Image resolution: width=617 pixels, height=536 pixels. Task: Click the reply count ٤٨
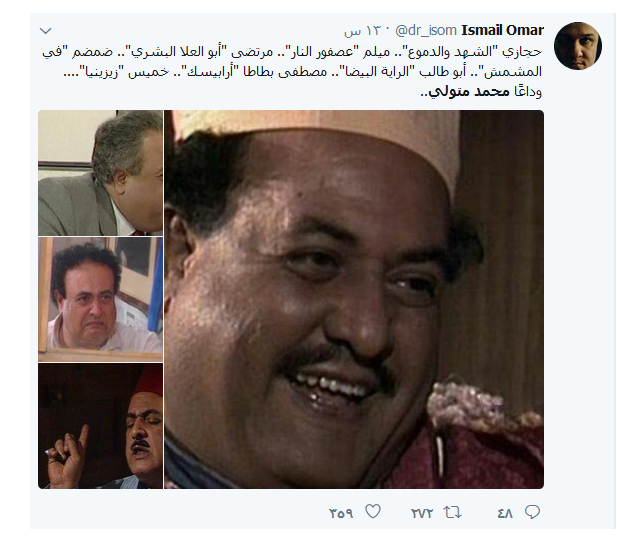(x=505, y=513)
